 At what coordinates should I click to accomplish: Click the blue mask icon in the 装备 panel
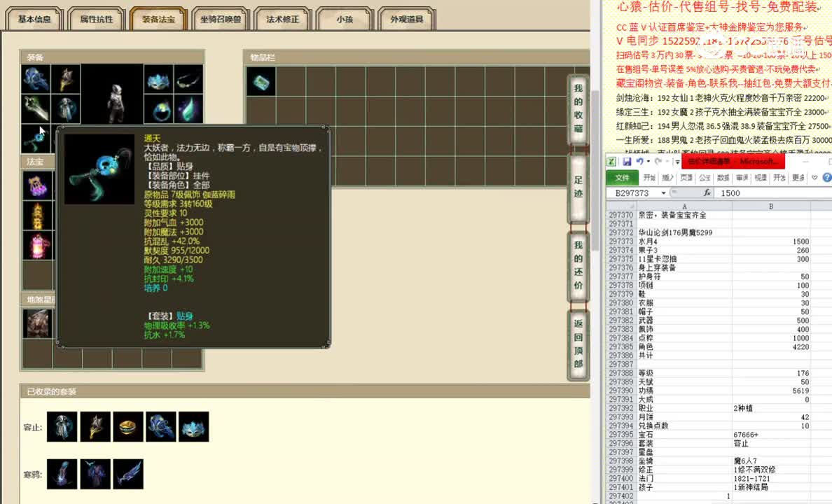(x=157, y=80)
